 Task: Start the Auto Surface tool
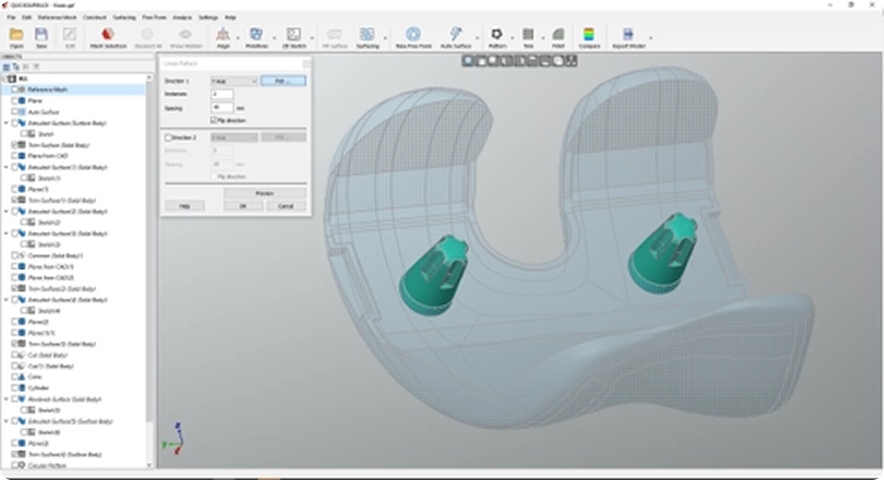[x=456, y=37]
